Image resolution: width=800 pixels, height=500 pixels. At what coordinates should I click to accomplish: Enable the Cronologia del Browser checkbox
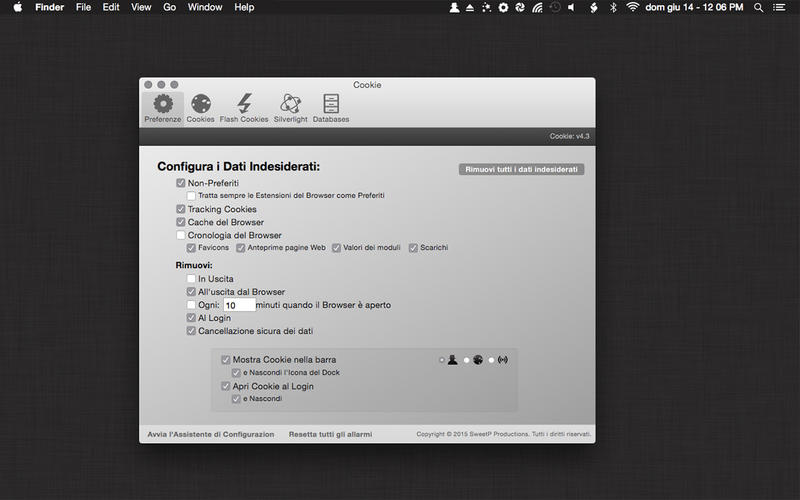point(181,235)
